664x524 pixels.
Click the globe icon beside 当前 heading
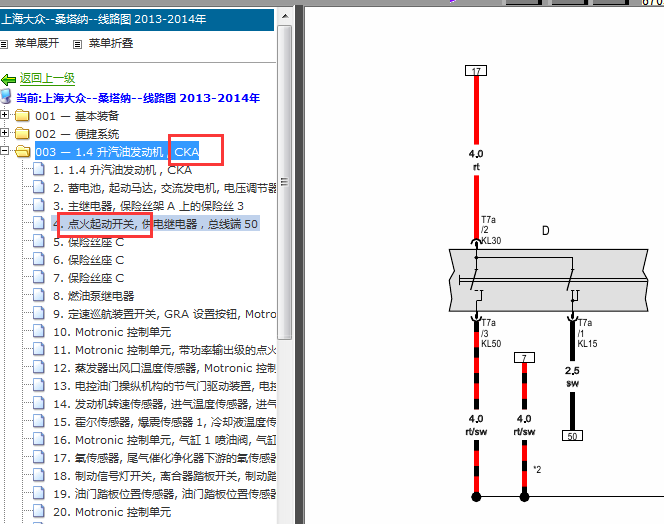coord(6,97)
